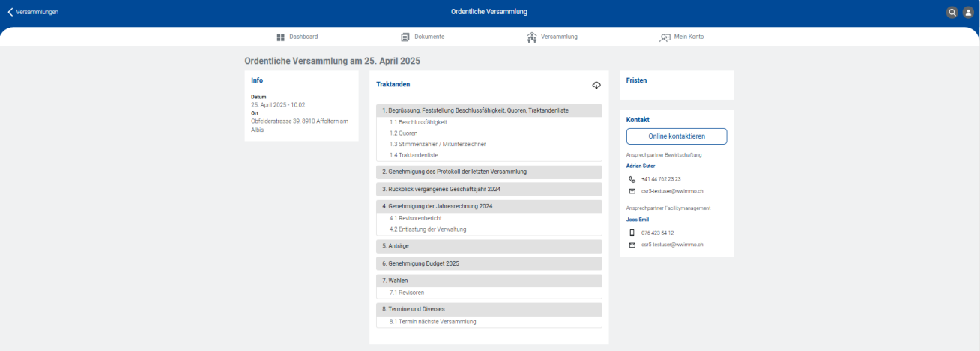
Task: Collapse item 7. Wahlen
Action: click(x=489, y=280)
